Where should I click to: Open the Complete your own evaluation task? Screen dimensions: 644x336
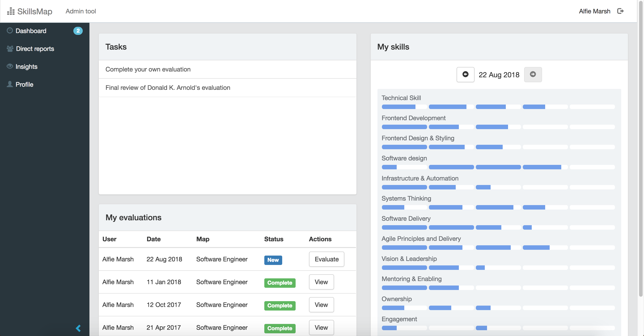pyautogui.click(x=148, y=69)
